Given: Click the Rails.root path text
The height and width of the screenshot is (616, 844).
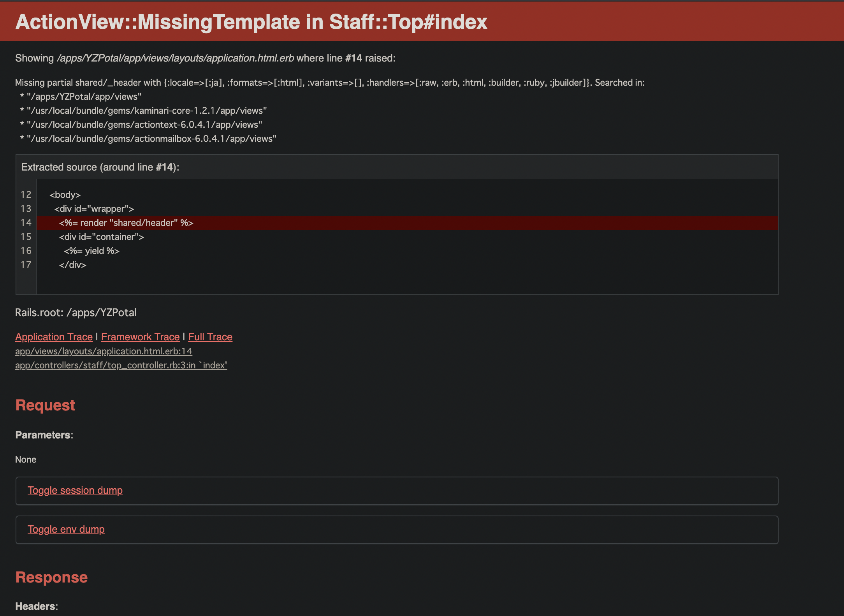Looking at the screenshot, I should pyautogui.click(x=76, y=313).
